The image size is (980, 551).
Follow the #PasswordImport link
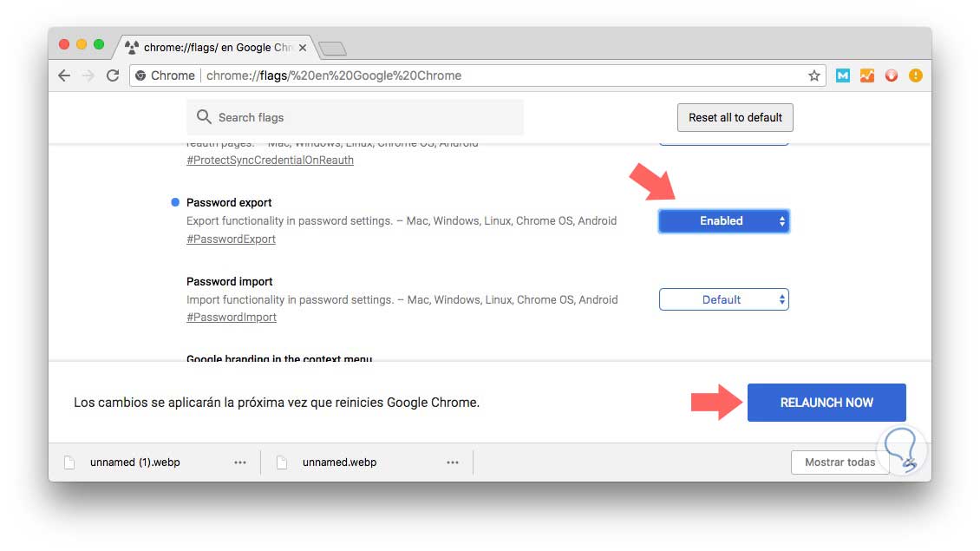[232, 317]
